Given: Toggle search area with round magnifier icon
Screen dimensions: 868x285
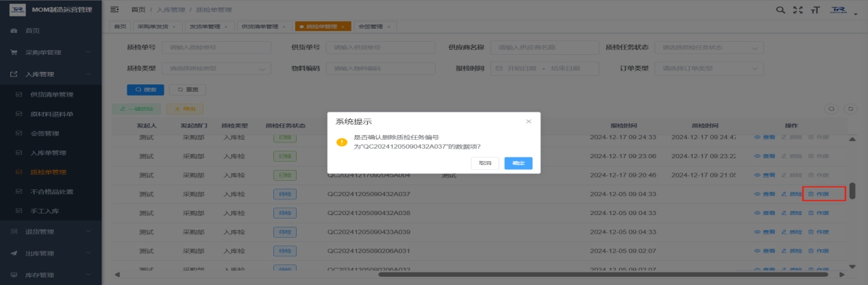Looking at the screenshot, I should click(831, 108).
